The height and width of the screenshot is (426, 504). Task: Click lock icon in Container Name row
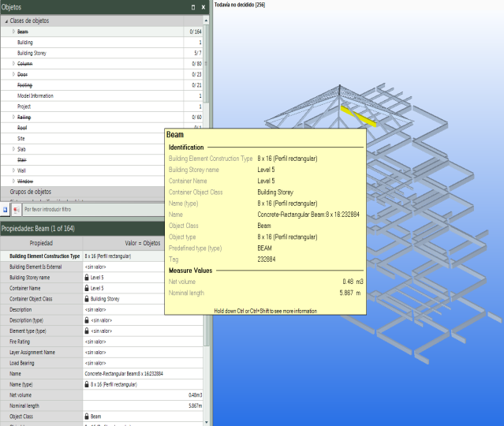[x=88, y=289]
